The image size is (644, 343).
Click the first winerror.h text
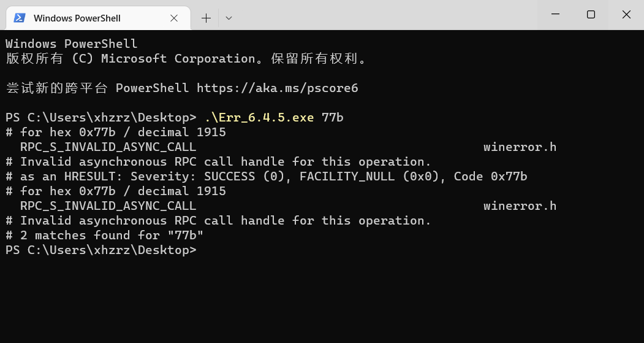click(x=520, y=147)
